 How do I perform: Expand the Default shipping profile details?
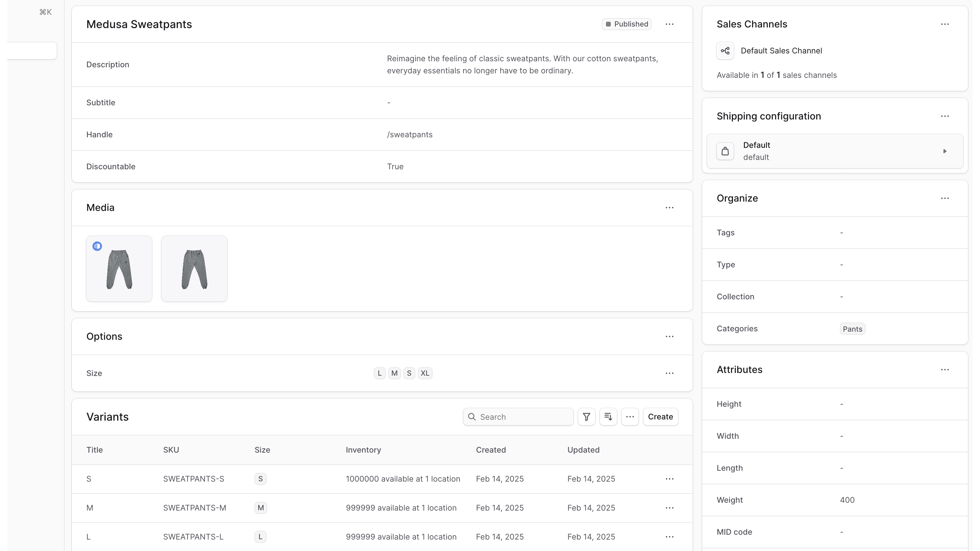(x=945, y=151)
